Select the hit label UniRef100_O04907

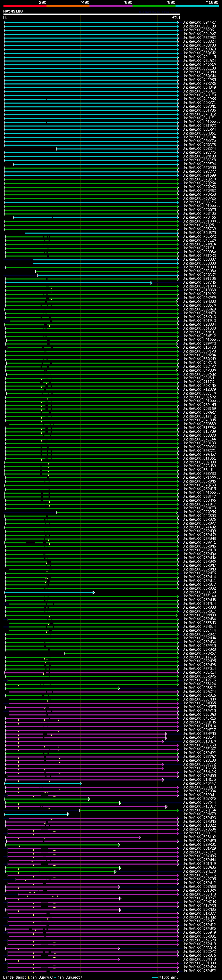tap(199, 34)
